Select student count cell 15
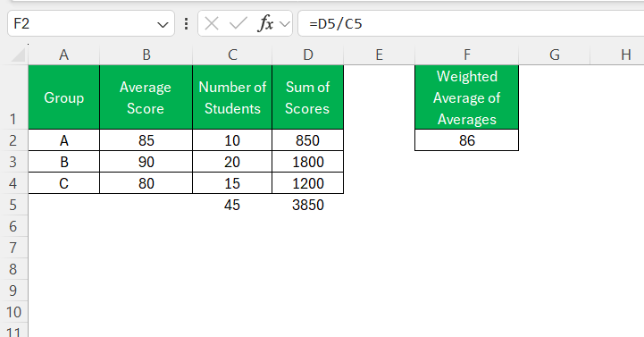 click(232, 183)
